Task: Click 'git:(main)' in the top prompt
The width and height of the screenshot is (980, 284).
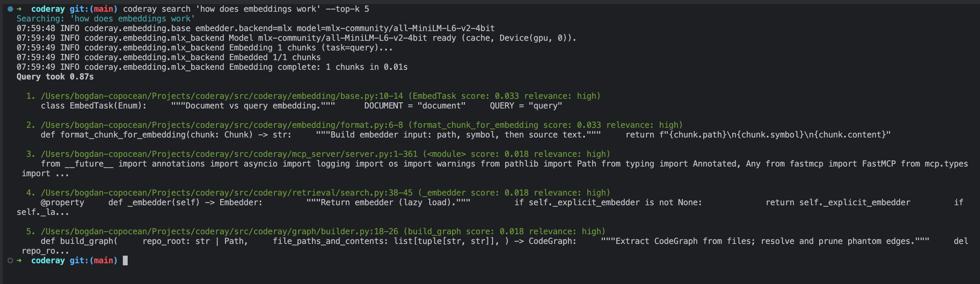Action: [94, 9]
